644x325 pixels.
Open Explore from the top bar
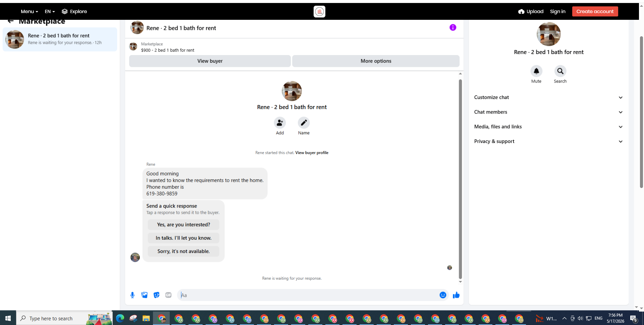[x=74, y=11]
